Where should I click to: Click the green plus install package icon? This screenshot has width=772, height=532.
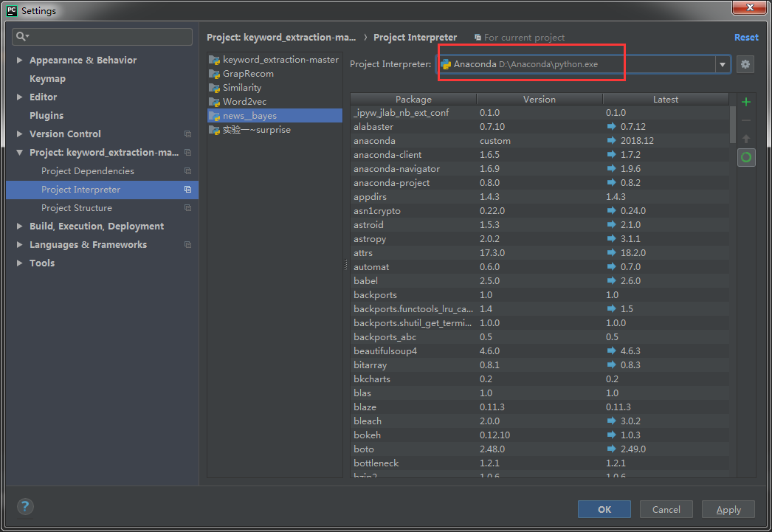click(x=746, y=102)
